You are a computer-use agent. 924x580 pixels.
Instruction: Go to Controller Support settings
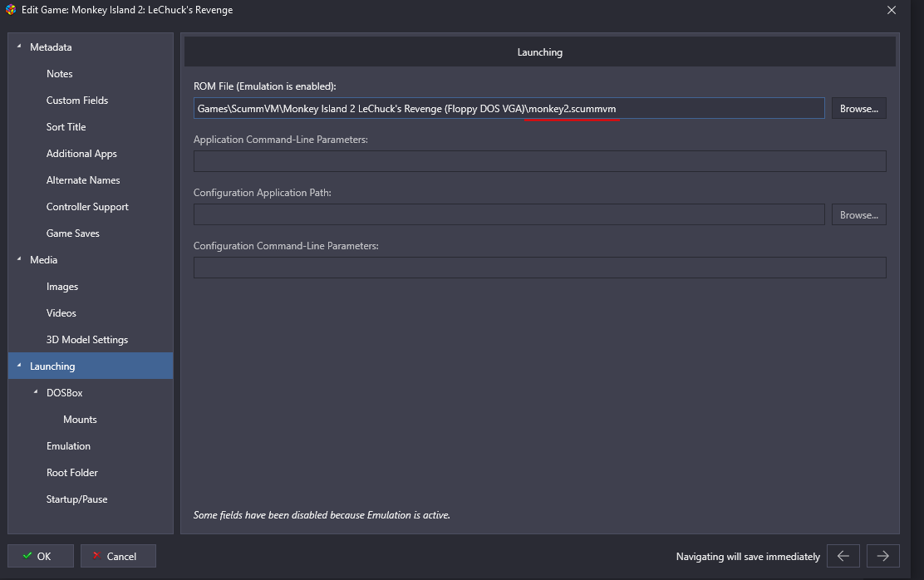pyautogui.click(x=87, y=207)
